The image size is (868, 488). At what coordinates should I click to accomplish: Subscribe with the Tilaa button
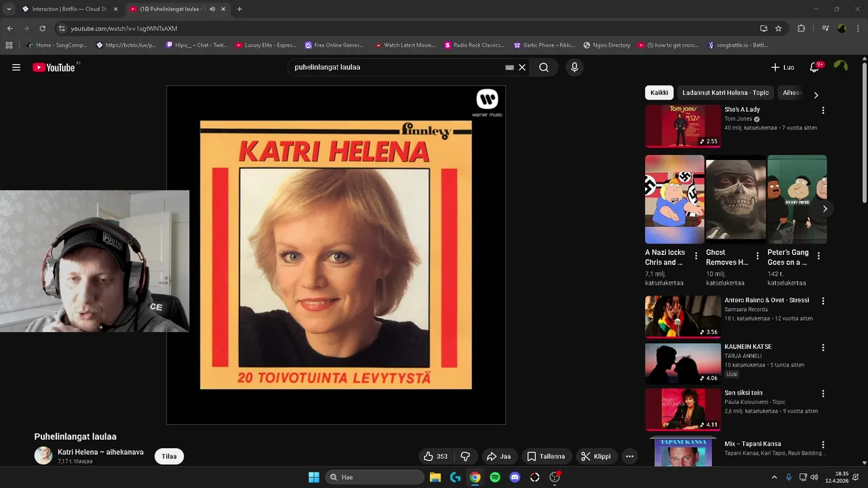point(169,456)
